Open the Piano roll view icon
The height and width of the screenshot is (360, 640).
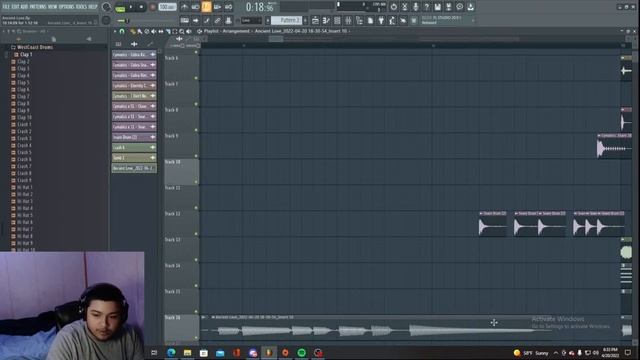[x=326, y=20]
